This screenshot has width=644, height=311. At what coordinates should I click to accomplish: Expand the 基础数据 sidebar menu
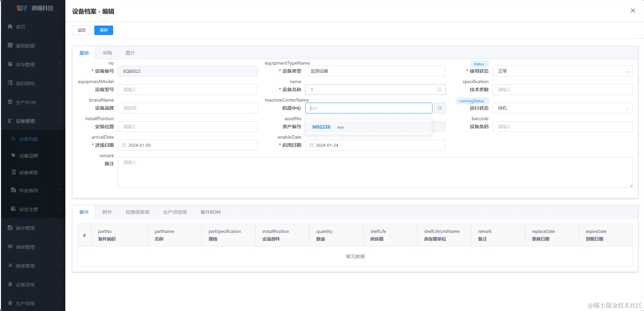point(60,45)
